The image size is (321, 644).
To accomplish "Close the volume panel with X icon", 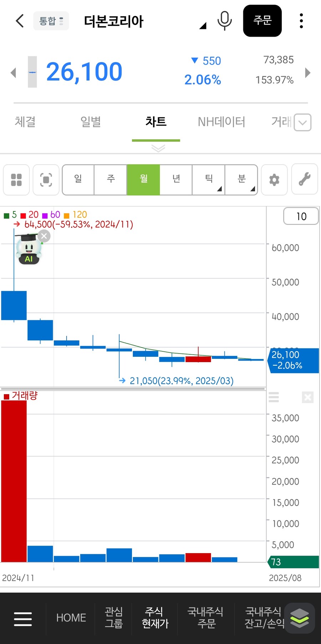I will [x=307, y=397].
